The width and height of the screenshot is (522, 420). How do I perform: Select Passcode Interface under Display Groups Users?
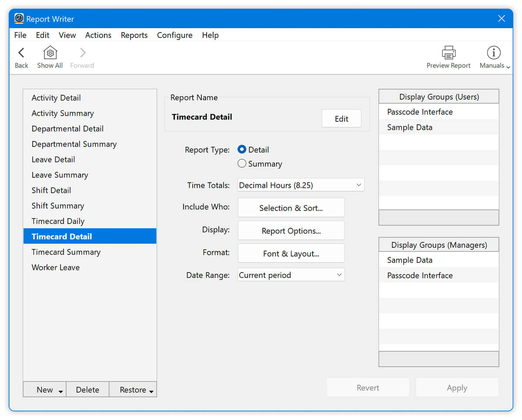(419, 112)
